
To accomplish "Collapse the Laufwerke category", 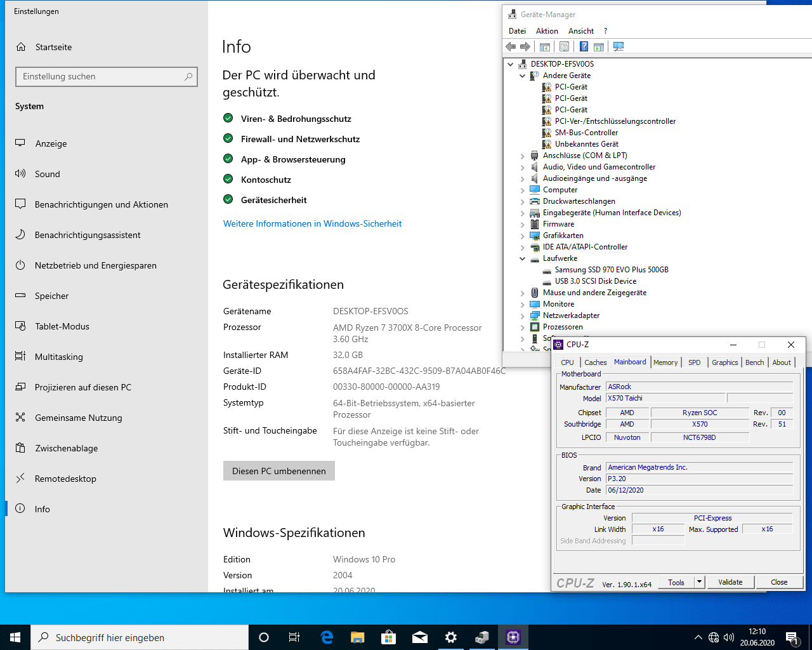I will pyautogui.click(x=522, y=258).
